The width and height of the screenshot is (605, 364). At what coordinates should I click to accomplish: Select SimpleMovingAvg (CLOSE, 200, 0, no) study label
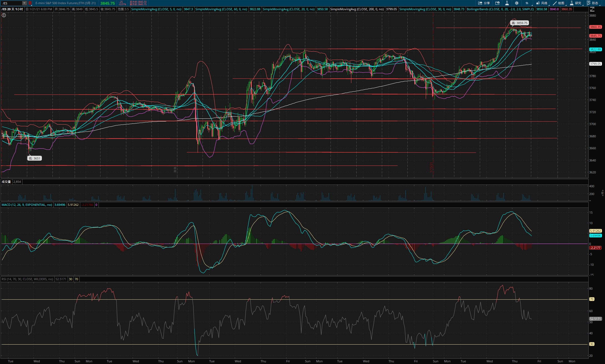357,9
